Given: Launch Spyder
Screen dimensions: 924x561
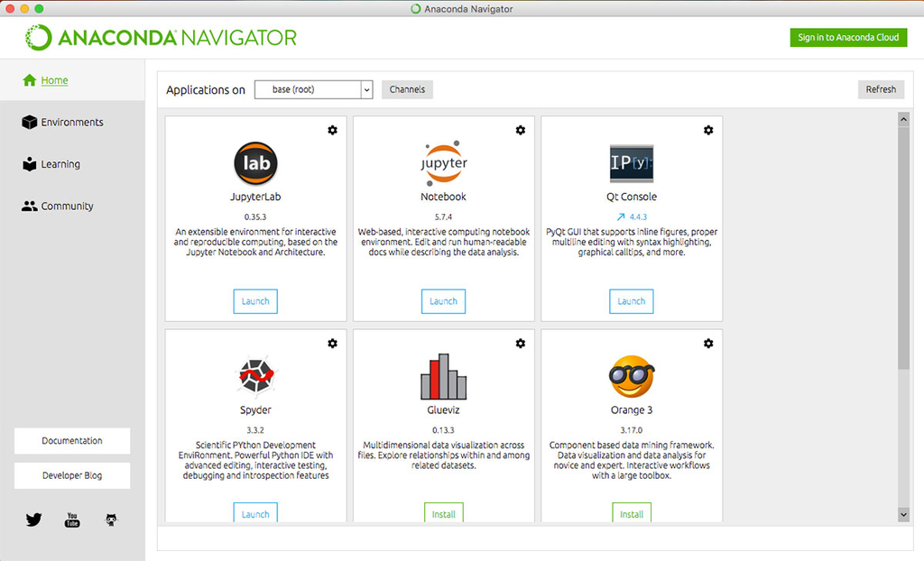Looking at the screenshot, I should (255, 512).
